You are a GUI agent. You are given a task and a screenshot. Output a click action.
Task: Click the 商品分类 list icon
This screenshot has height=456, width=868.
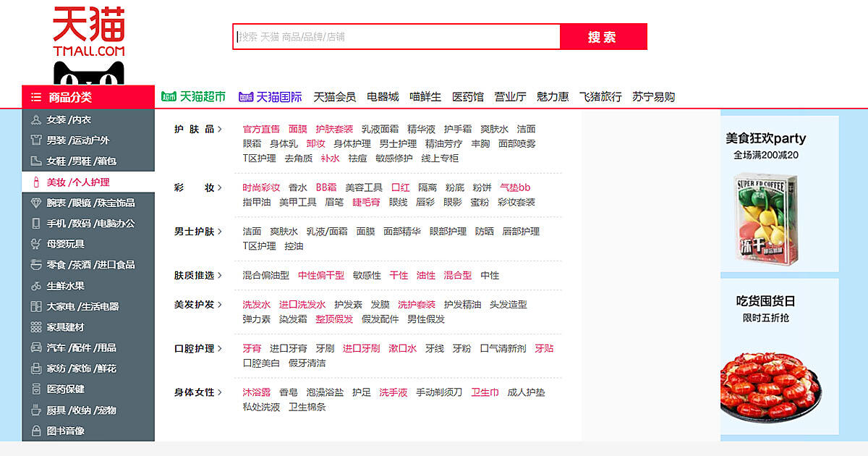click(x=36, y=97)
